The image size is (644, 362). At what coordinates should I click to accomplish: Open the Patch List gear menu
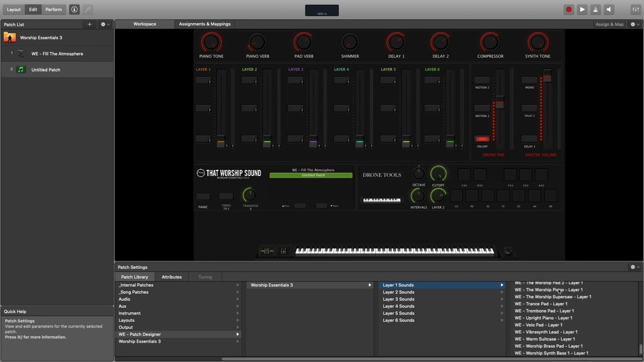pos(105,24)
